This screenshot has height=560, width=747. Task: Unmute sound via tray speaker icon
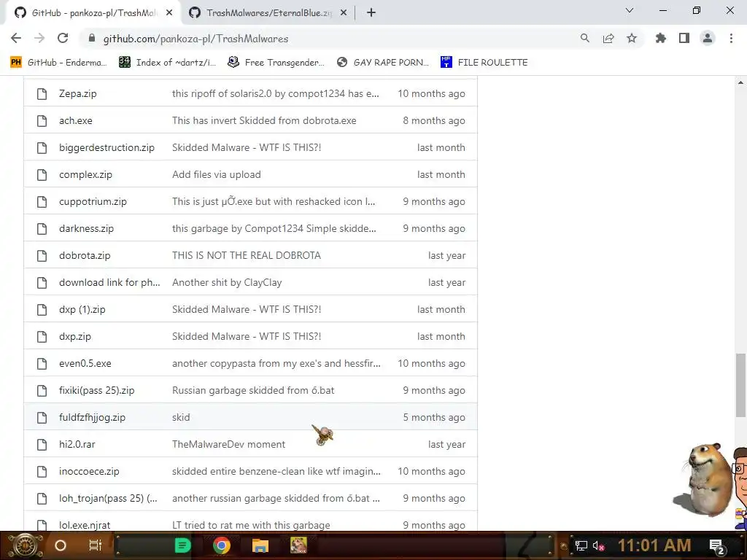click(598, 545)
